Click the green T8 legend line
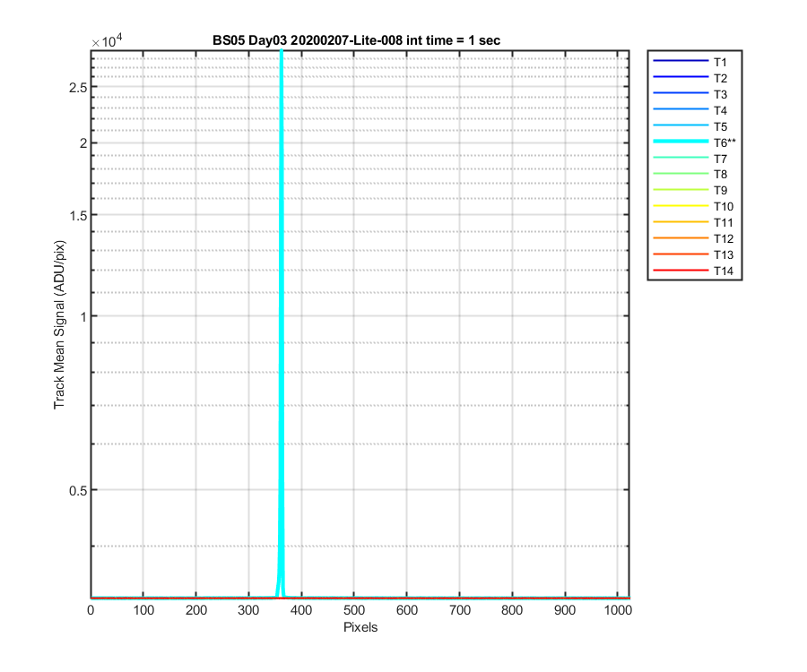 (681, 174)
